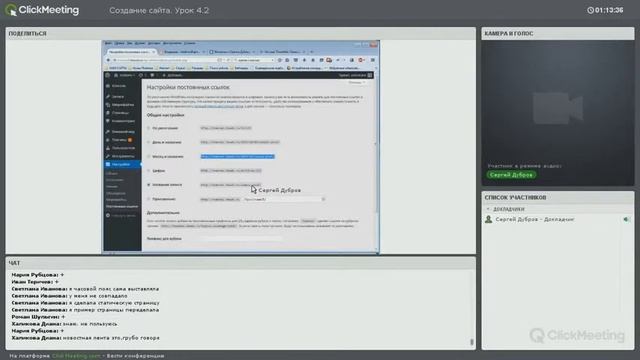Click the WordPress logo in admin bar
This screenshot has height=360, width=640.
click(x=107, y=75)
